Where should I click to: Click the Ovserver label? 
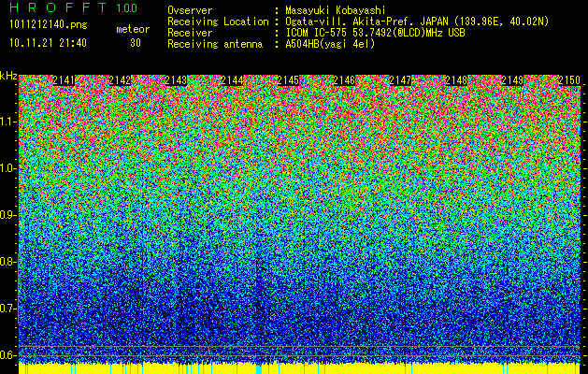(190, 10)
